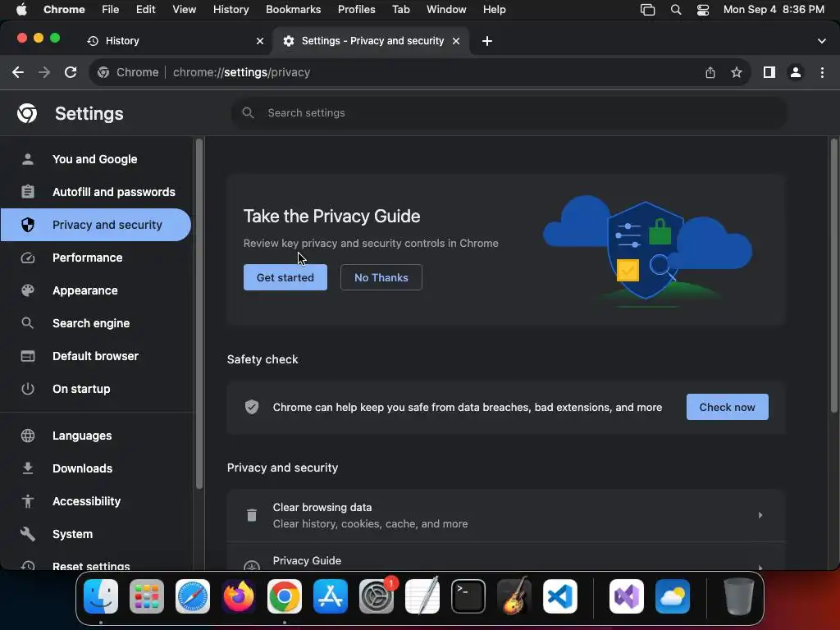Click the No Thanks button
Image resolution: width=840 pixels, height=630 pixels.
(x=381, y=277)
